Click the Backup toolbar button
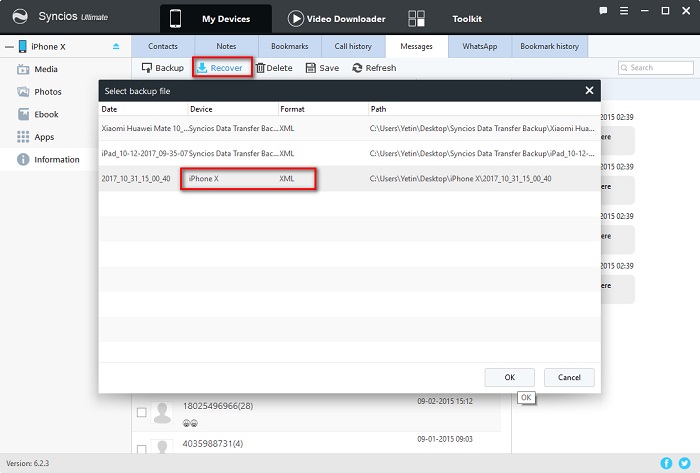The height and width of the screenshot is (473, 700). tap(162, 68)
